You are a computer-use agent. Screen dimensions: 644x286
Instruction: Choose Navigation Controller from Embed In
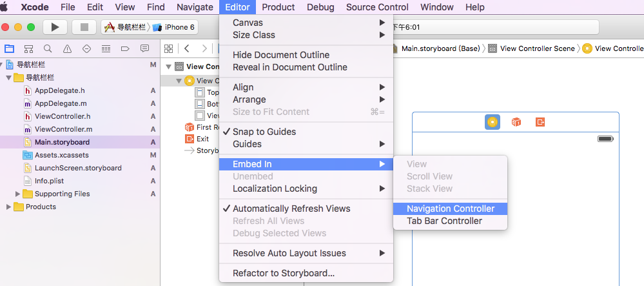click(x=450, y=209)
